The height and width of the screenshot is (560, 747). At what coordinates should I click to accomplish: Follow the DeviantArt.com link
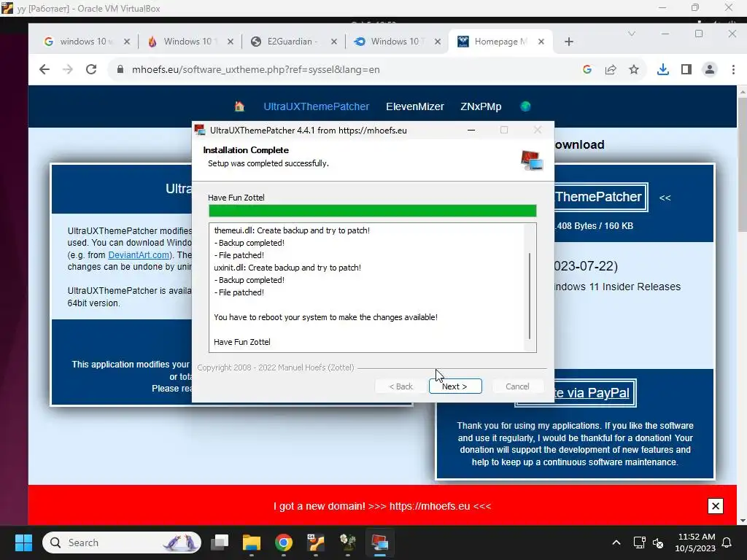pyautogui.click(x=139, y=254)
